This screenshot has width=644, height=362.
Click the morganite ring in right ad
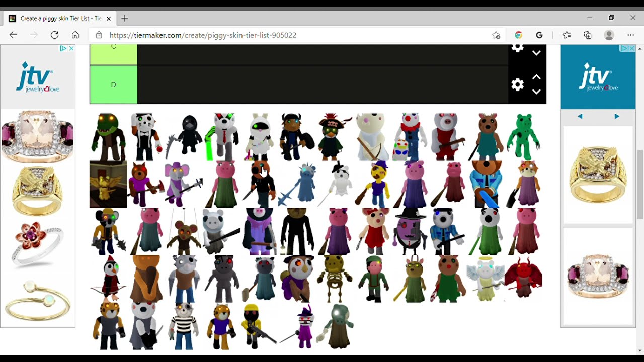tap(598, 276)
